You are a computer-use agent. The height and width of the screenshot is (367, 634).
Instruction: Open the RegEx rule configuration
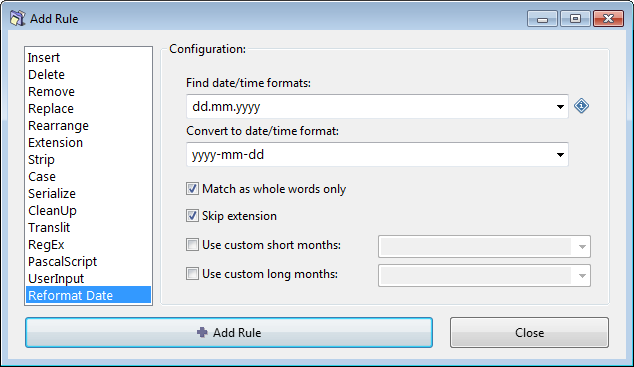tap(89, 244)
